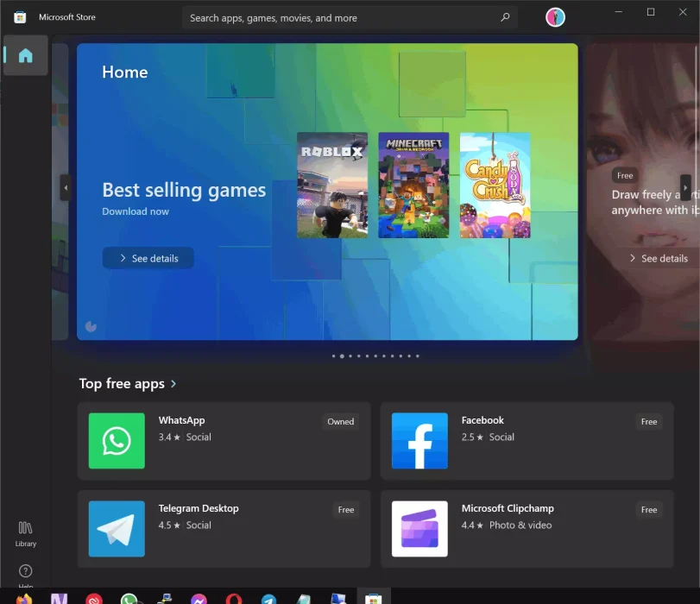The image size is (700, 604).
Task: Click the Download now link
Action: click(x=136, y=211)
